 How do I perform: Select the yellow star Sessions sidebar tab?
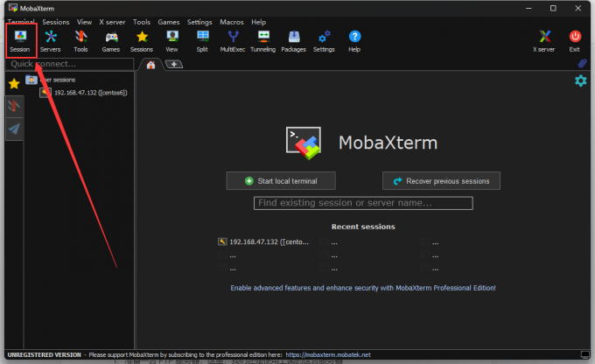[14, 83]
